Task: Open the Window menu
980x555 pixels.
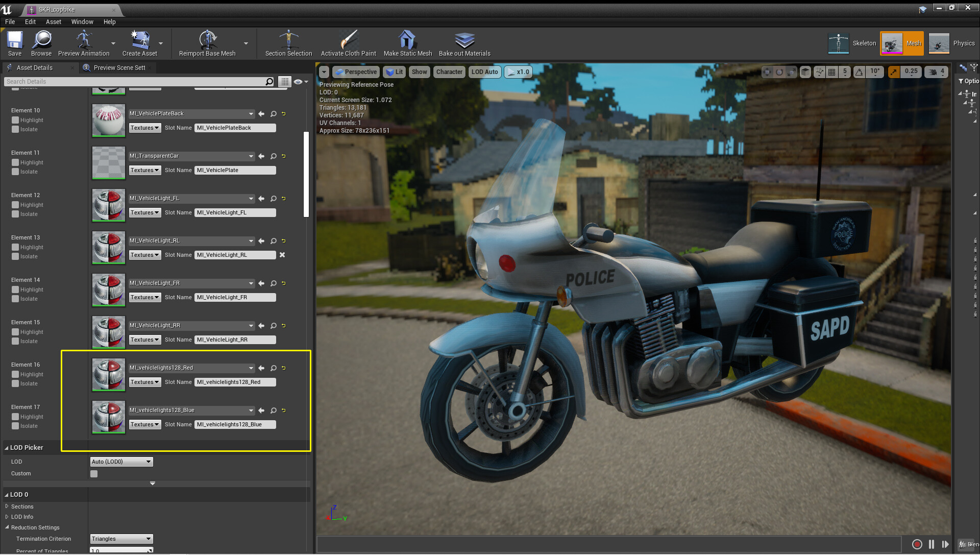Action: (x=82, y=22)
